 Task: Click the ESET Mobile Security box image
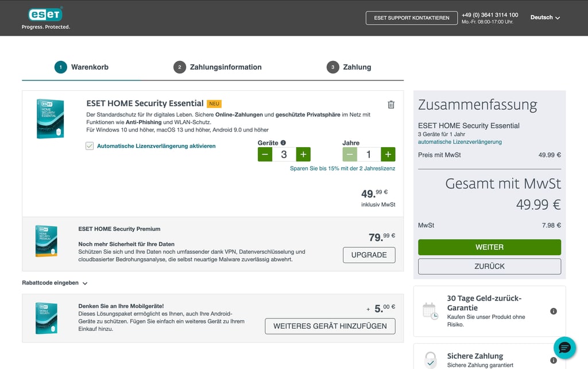46,318
